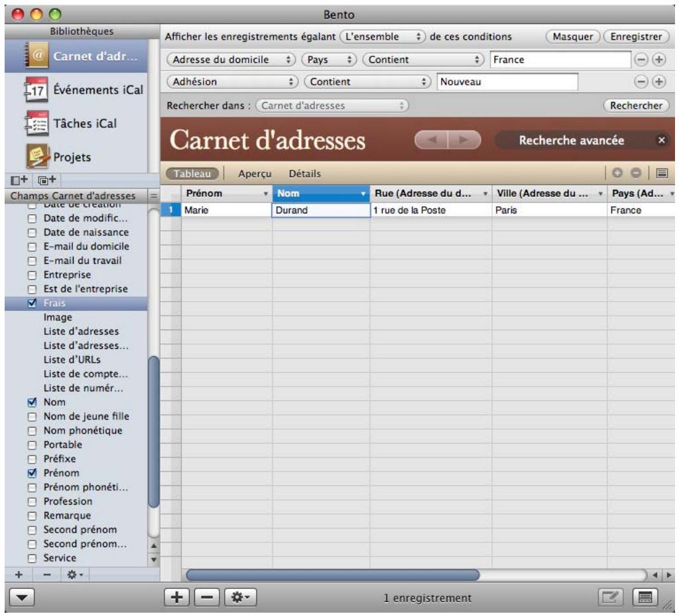
Task: Check the E-mail du domicile field
Action: point(32,247)
